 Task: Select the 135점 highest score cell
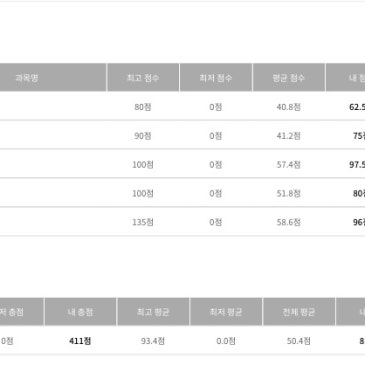point(143,222)
